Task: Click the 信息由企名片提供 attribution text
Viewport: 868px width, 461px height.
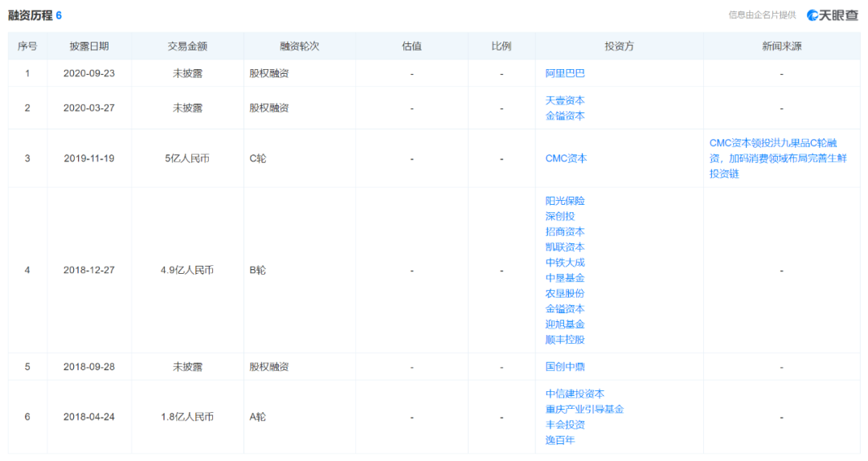Action: click(x=762, y=15)
